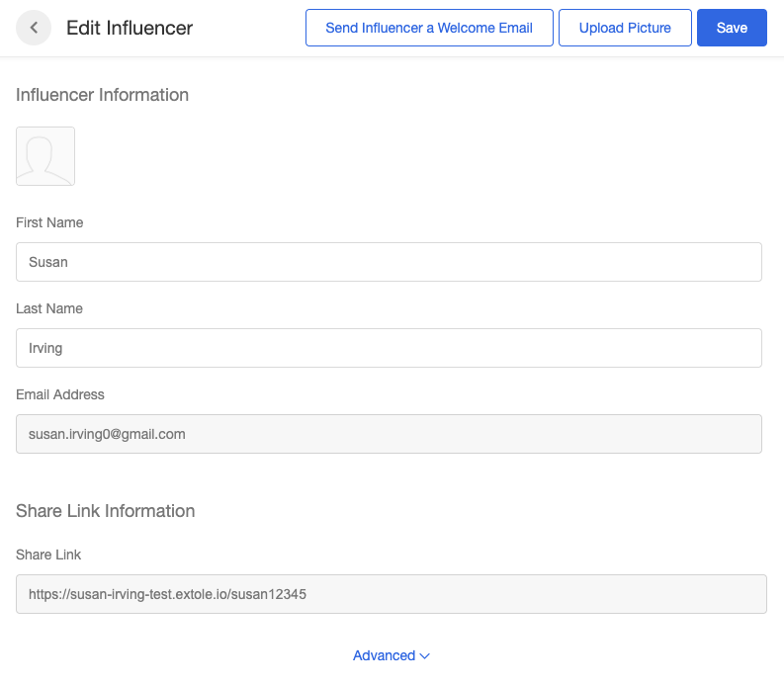Click the Edit Influencer page title

coord(130,28)
